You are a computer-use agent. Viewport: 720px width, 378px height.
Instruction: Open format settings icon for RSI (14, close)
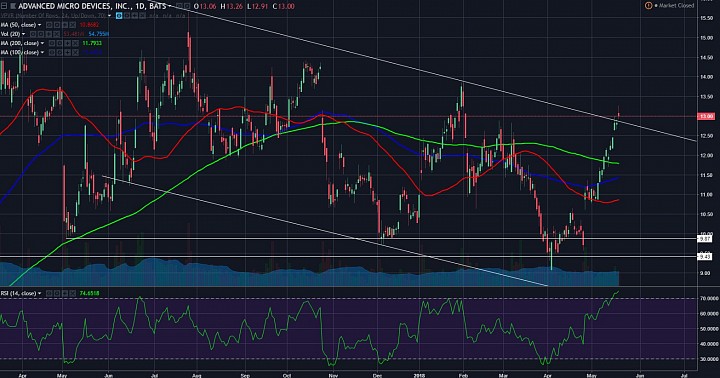pyautogui.click(x=57, y=293)
